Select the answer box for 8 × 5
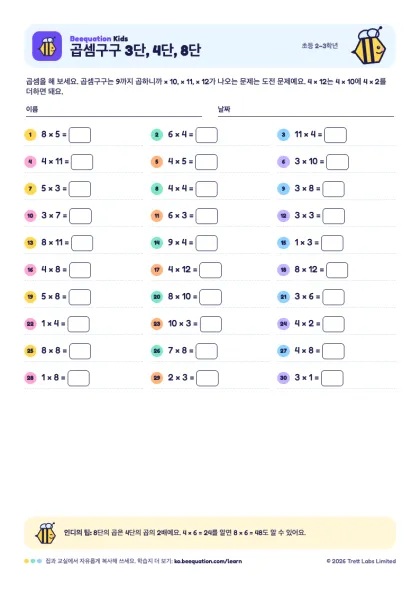Viewport: 420px width, 595px height. coord(80,135)
